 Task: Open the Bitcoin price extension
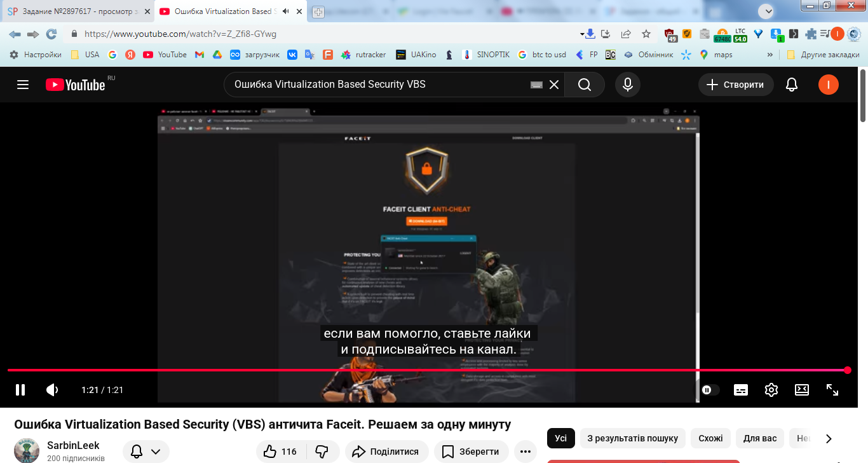click(722, 35)
